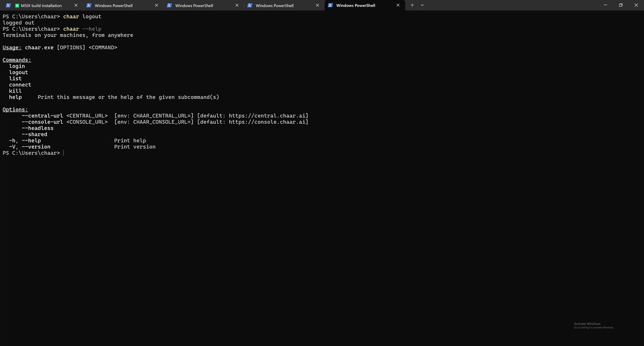Image resolution: width=644 pixels, height=346 pixels.
Task: Restore down the Windows Terminal window
Action: [x=621, y=5]
